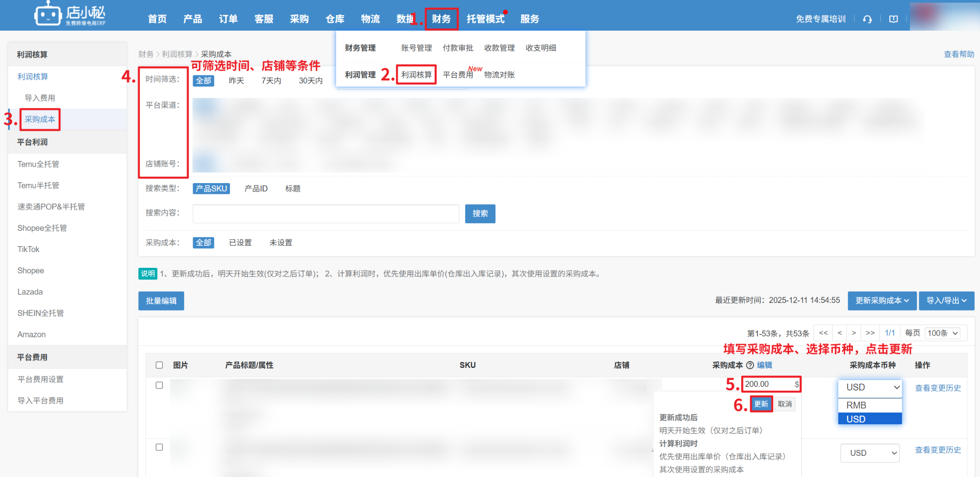Image resolution: width=980 pixels, height=477 pixels.
Task: Click the question mark icon beside 采购成本
Action: [750, 365]
